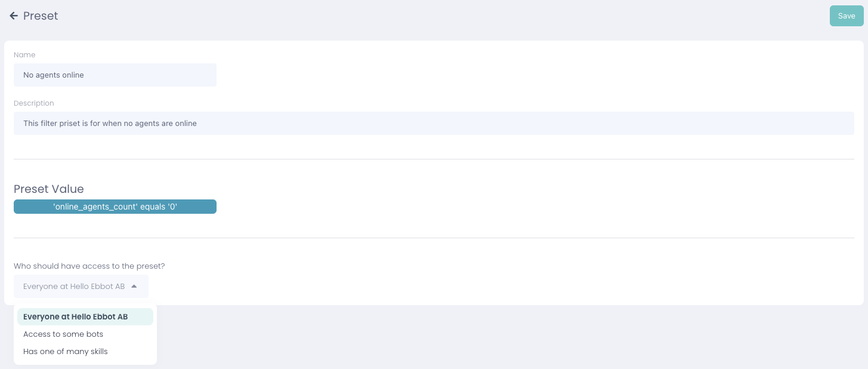Click the 'Preset Value' heading

[x=49, y=189]
